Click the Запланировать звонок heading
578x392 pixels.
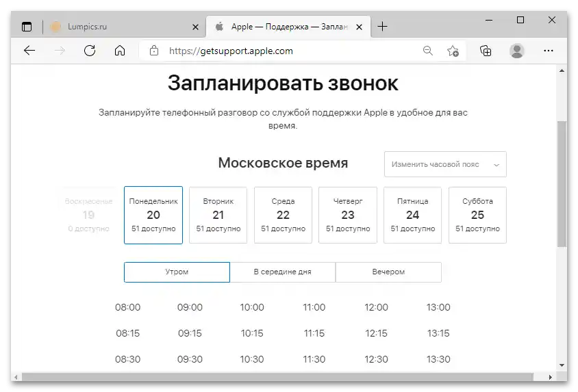click(283, 83)
